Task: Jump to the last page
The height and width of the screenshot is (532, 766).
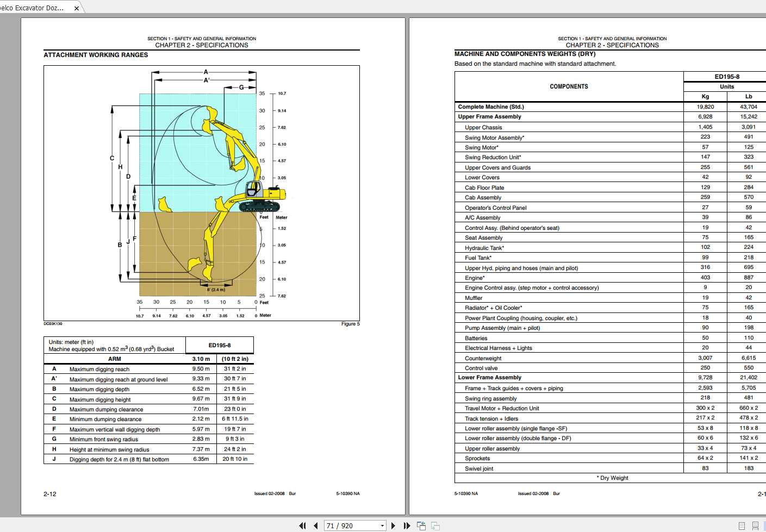Action: pyautogui.click(x=407, y=525)
